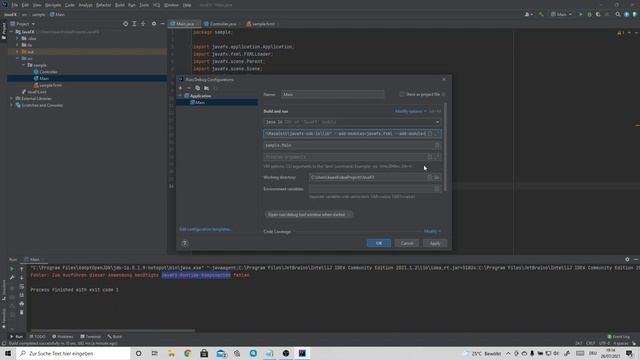Browse for the working directory folder

pyautogui.click(x=437, y=177)
